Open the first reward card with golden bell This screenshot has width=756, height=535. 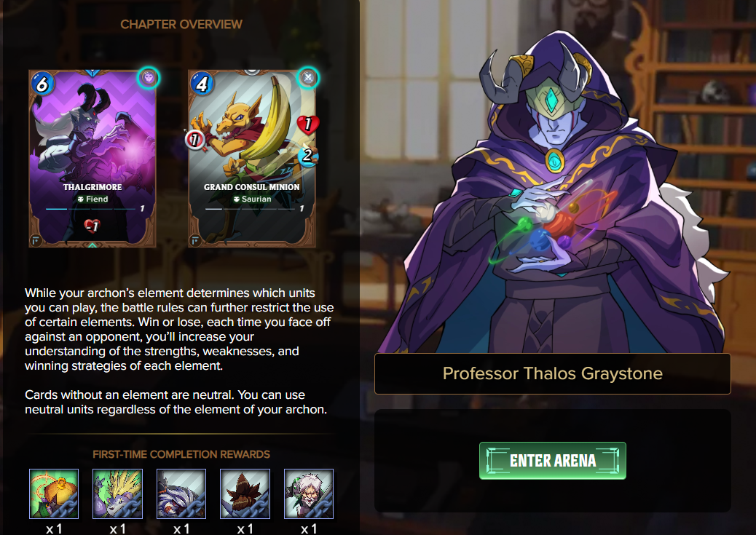point(53,494)
